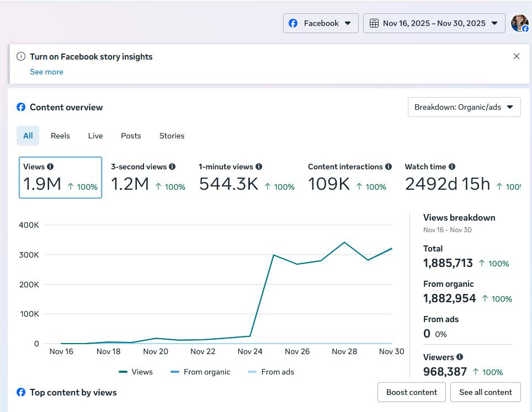The width and height of the screenshot is (532, 412).
Task: Toggle the From organic legend item
Action: (x=201, y=372)
